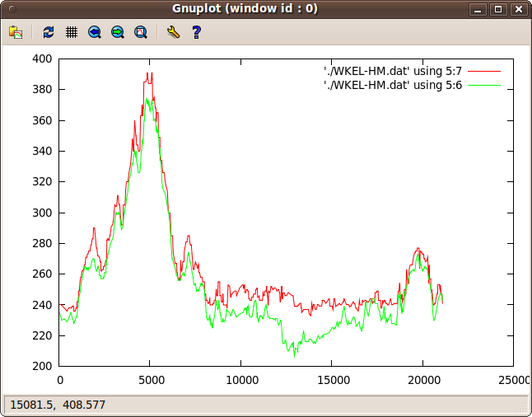Image resolution: width=532 pixels, height=417 pixels.
Task: Click the y-axis label 400
Action: [42, 59]
